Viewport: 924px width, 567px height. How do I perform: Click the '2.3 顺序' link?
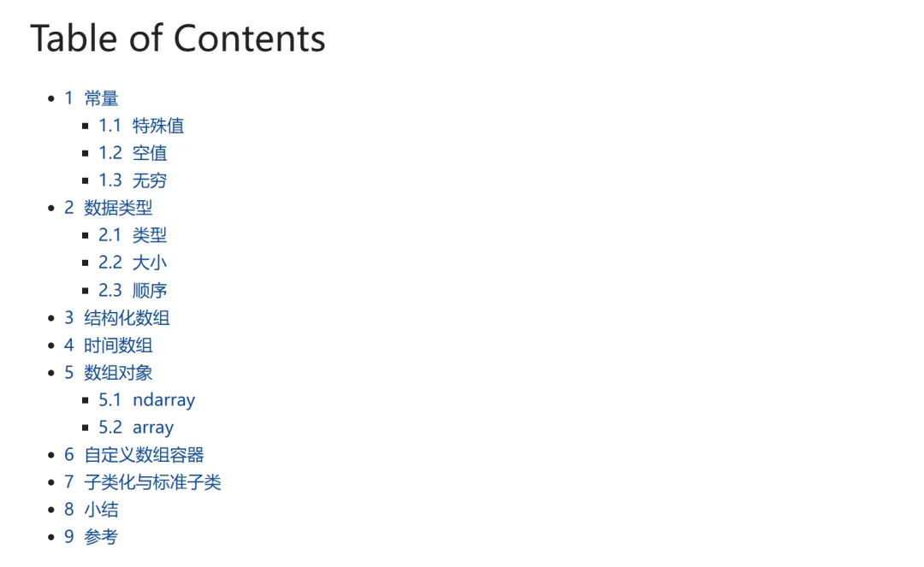tap(133, 291)
